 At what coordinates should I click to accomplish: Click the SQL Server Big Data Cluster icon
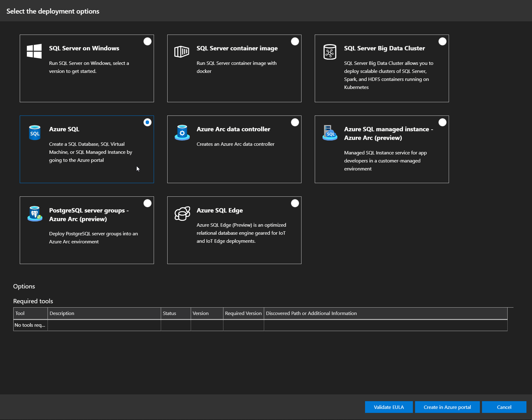330,52
